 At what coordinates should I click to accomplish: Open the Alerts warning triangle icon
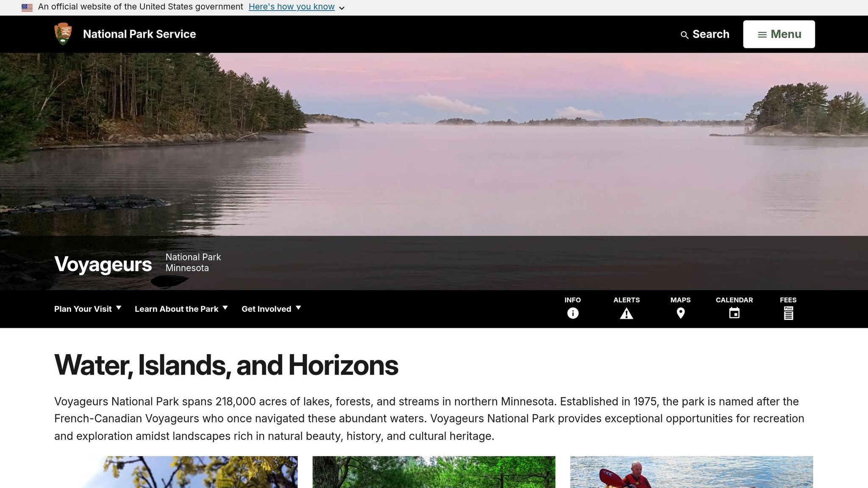[x=626, y=313]
